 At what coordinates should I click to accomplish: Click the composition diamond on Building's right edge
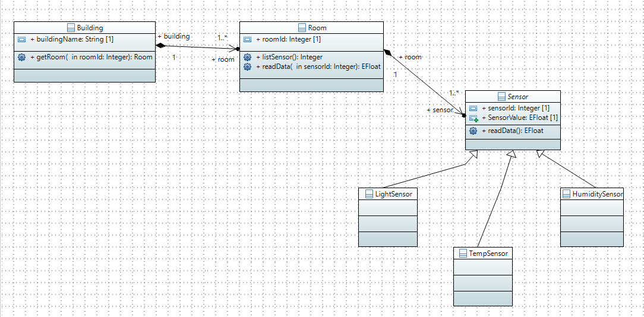pos(160,45)
